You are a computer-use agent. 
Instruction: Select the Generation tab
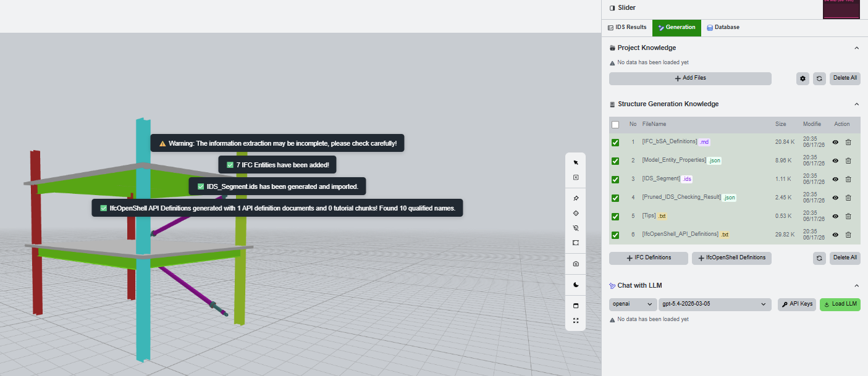point(676,28)
